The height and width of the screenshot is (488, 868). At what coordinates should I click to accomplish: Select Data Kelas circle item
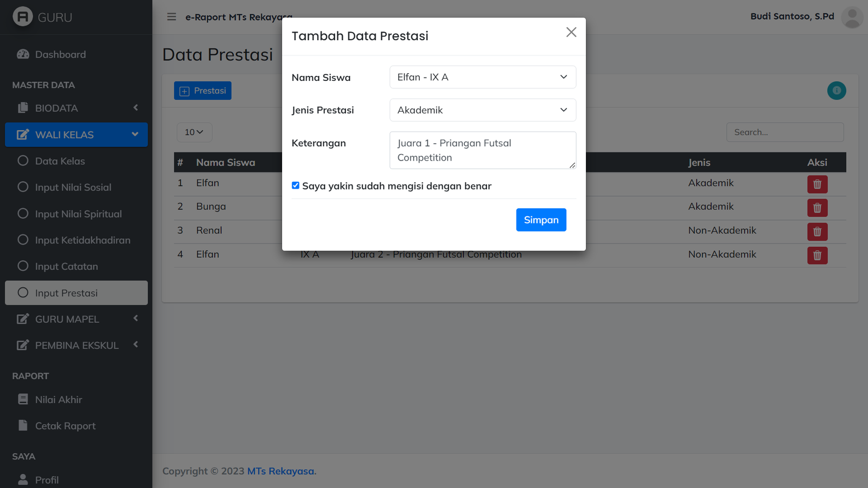[23, 160]
